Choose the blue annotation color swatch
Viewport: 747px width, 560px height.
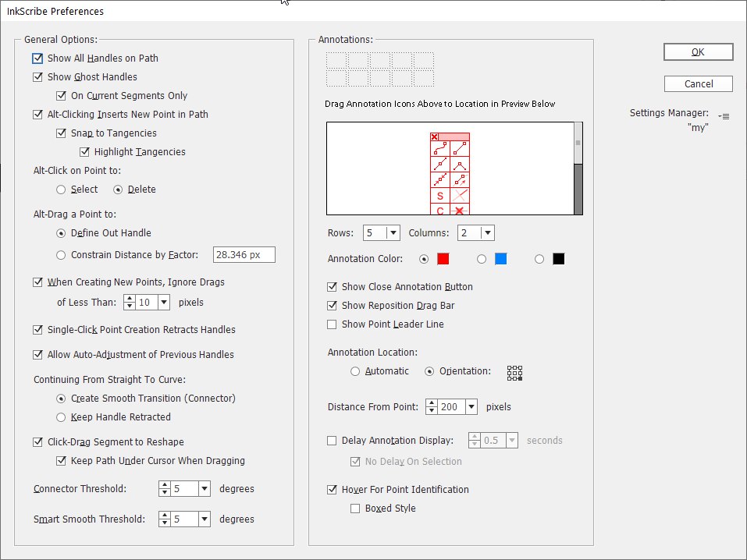(x=500, y=259)
